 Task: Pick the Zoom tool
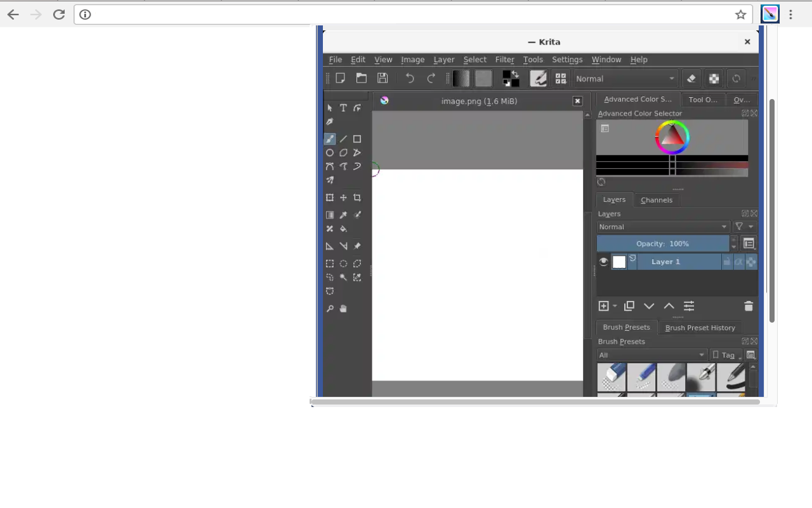330,309
